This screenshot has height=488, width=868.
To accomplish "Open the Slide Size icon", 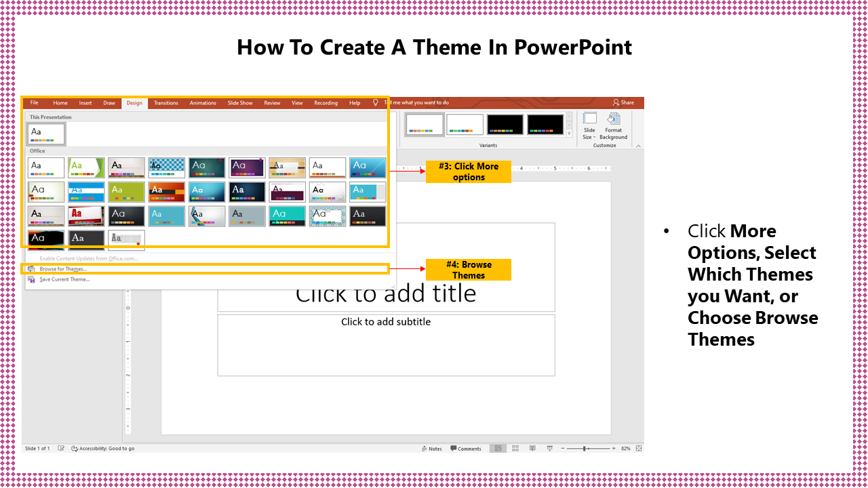I will [589, 119].
